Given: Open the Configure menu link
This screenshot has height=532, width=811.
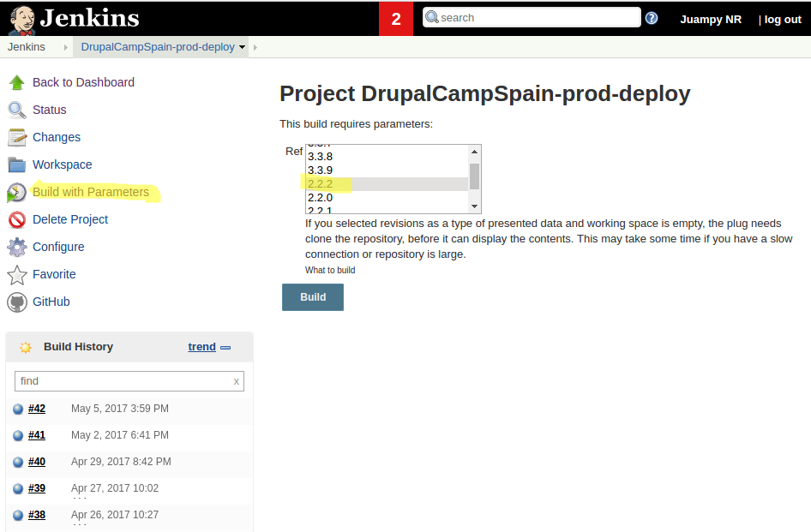Looking at the screenshot, I should (58, 247).
